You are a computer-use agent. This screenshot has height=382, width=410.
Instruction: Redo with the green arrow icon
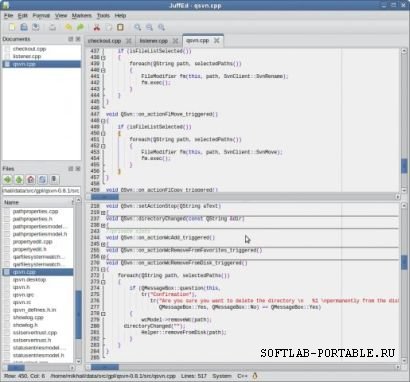pos(80,27)
